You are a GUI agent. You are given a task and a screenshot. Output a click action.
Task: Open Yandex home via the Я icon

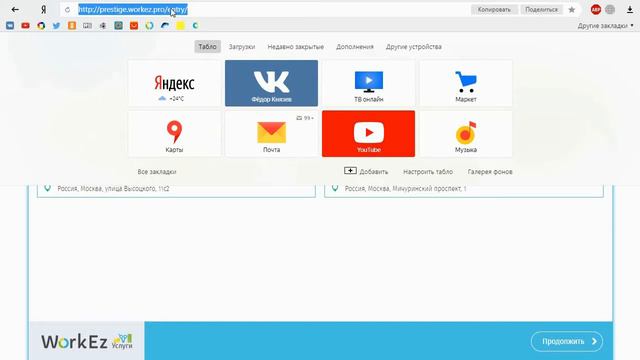click(43, 9)
